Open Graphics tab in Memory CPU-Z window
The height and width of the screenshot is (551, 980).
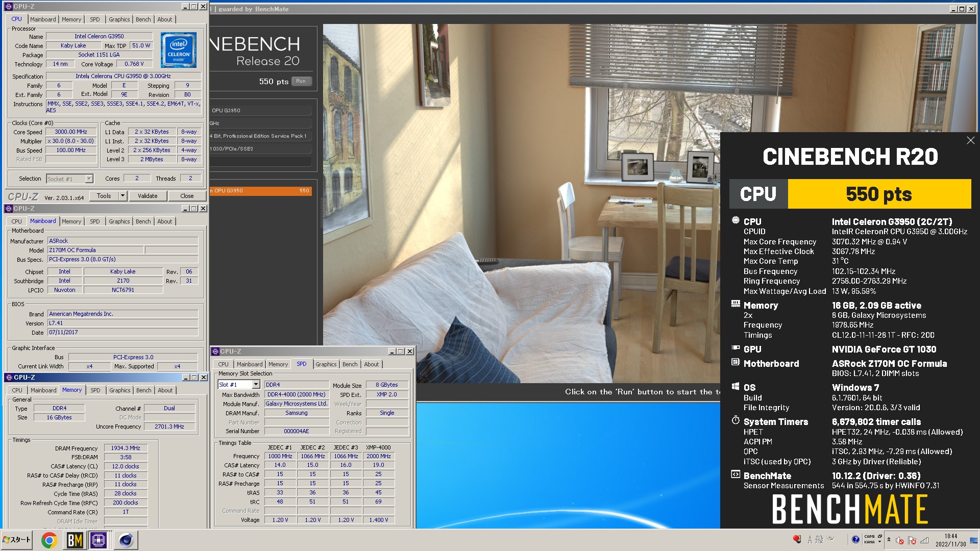[x=120, y=390]
